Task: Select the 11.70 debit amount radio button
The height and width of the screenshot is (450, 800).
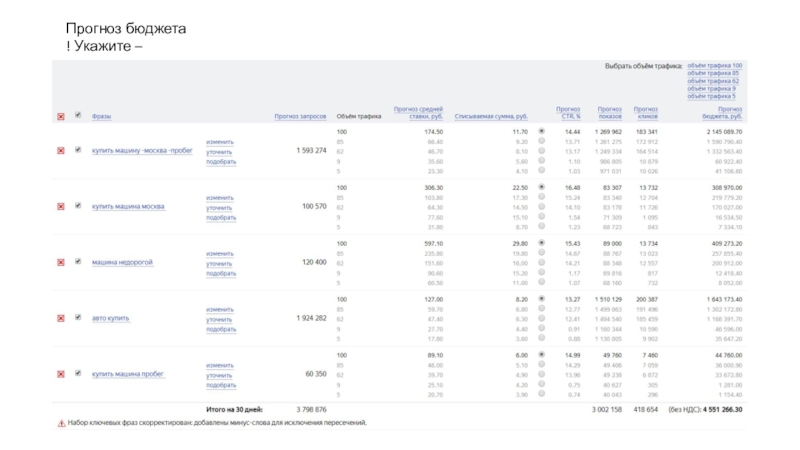Action: click(542, 131)
